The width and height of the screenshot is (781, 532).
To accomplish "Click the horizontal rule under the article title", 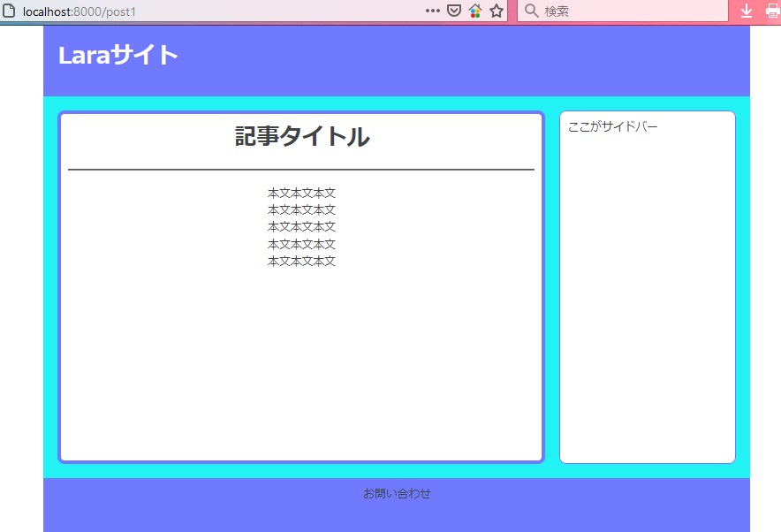I will click(301, 169).
